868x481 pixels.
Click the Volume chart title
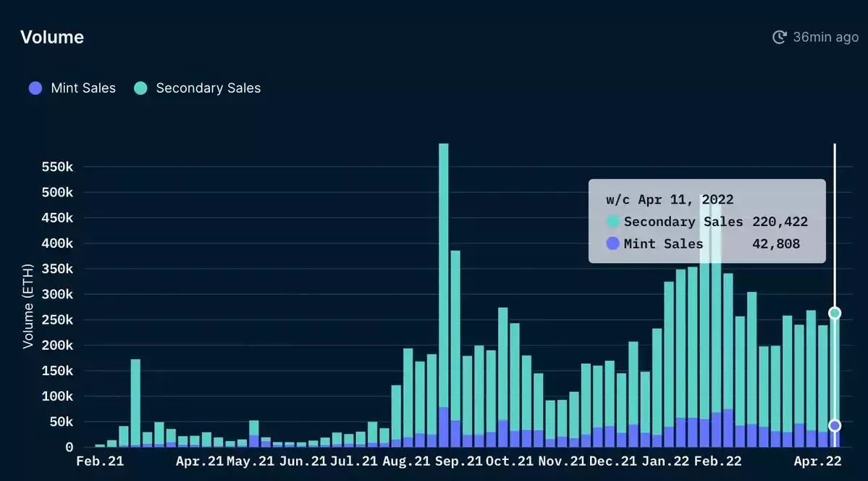52,37
